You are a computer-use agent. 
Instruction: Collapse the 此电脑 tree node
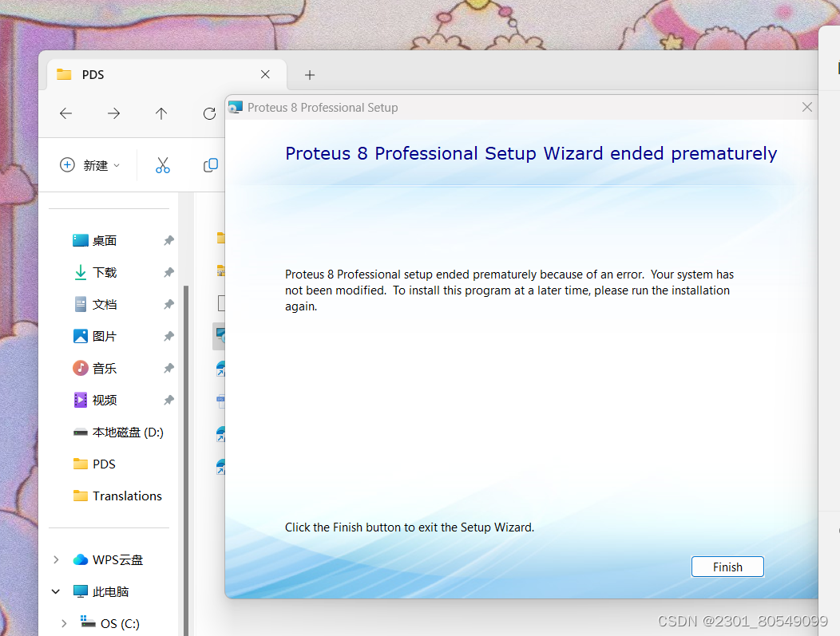coord(56,591)
